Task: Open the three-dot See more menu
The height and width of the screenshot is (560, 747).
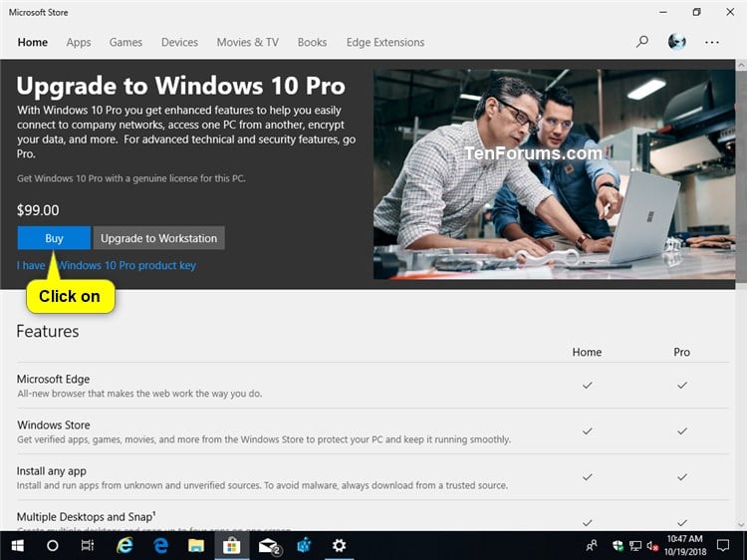Action: tap(712, 43)
